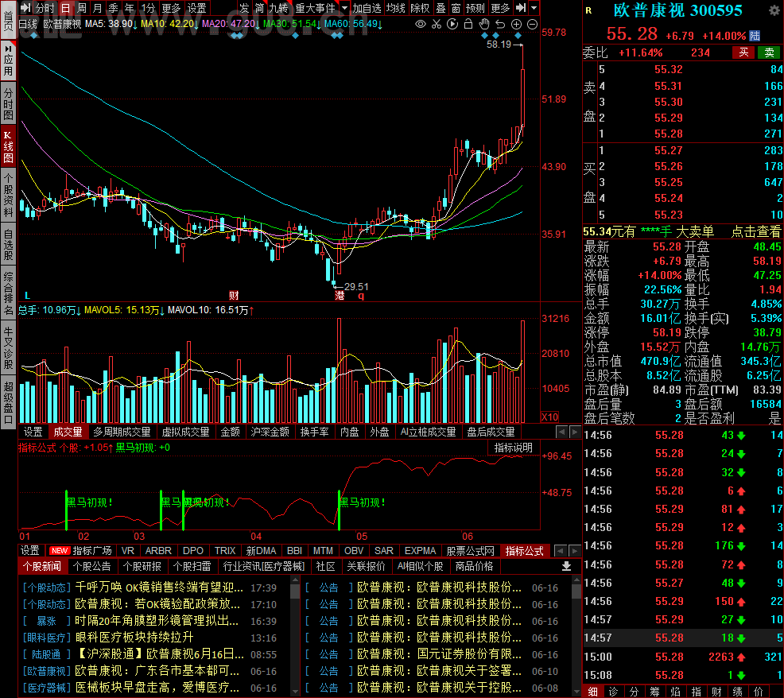Image resolution: width=784 pixels, height=698 pixels.
Task: Open 自选股 in left sidebar
Action: pyautogui.click(x=9, y=244)
